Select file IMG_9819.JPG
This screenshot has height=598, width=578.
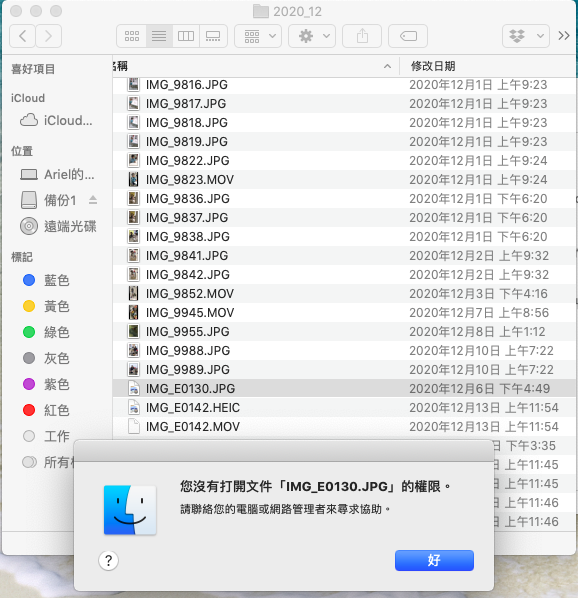[x=344, y=142]
